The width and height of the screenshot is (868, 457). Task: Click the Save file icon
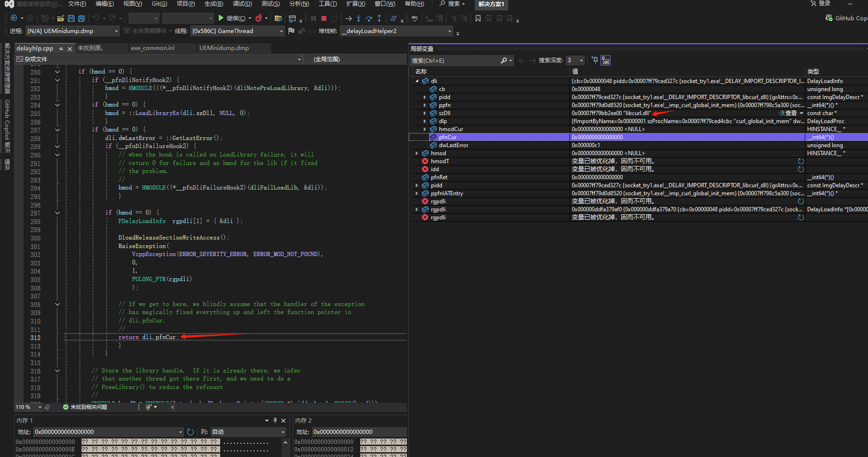click(71, 18)
